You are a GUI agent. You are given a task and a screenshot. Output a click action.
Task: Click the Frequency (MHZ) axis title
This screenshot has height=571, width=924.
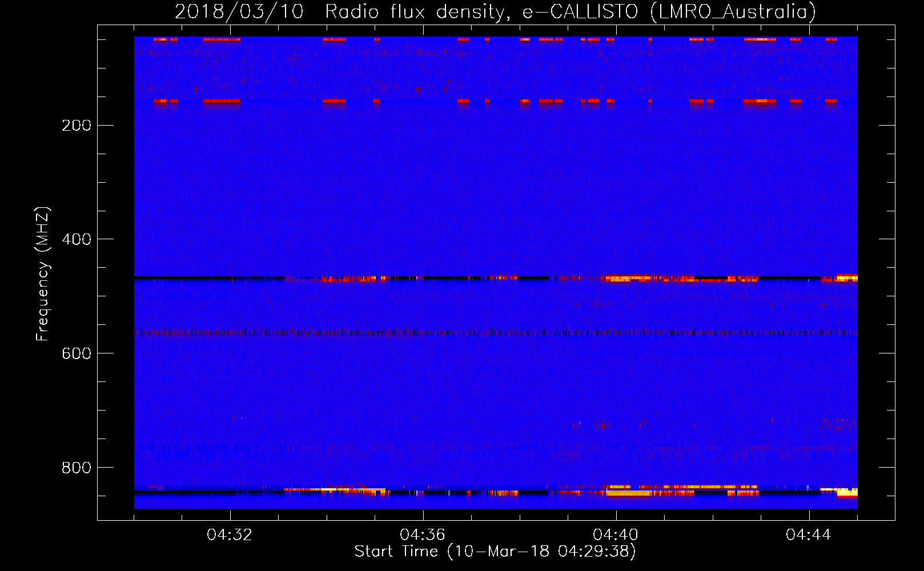coord(43,274)
